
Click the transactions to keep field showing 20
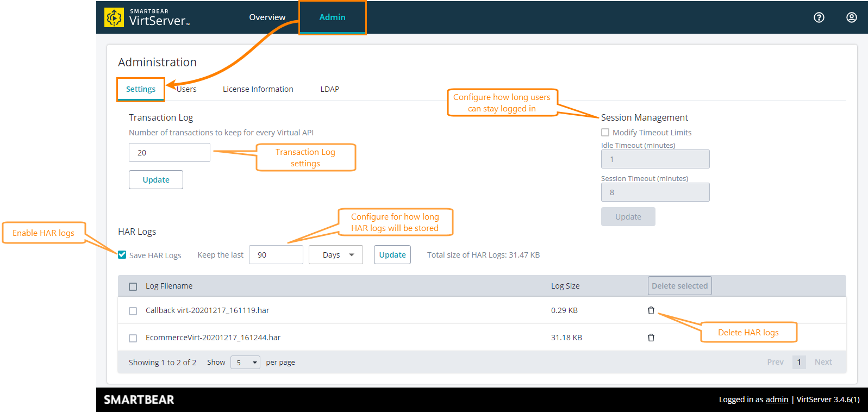(170, 153)
